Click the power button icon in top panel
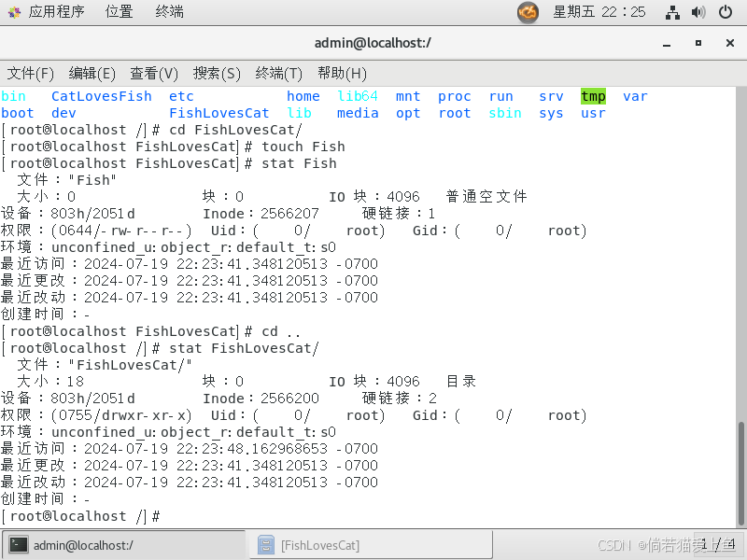The width and height of the screenshot is (747, 560). (726, 12)
